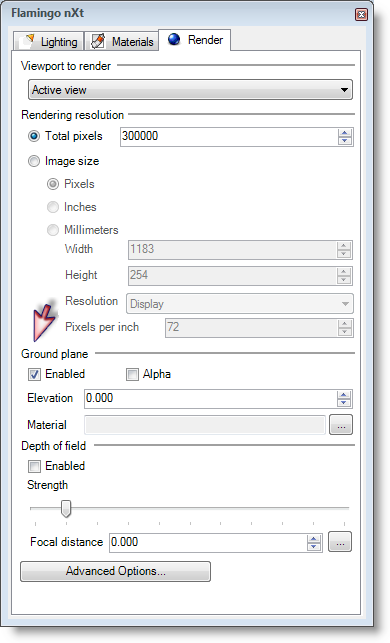Click the Lighting tab lamp icon
This screenshot has width=390, height=643.
28,41
